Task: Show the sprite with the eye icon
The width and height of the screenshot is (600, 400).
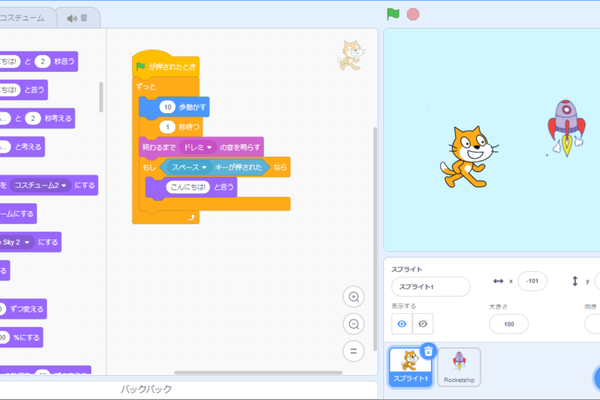Action: pyautogui.click(x=402, y=324)
